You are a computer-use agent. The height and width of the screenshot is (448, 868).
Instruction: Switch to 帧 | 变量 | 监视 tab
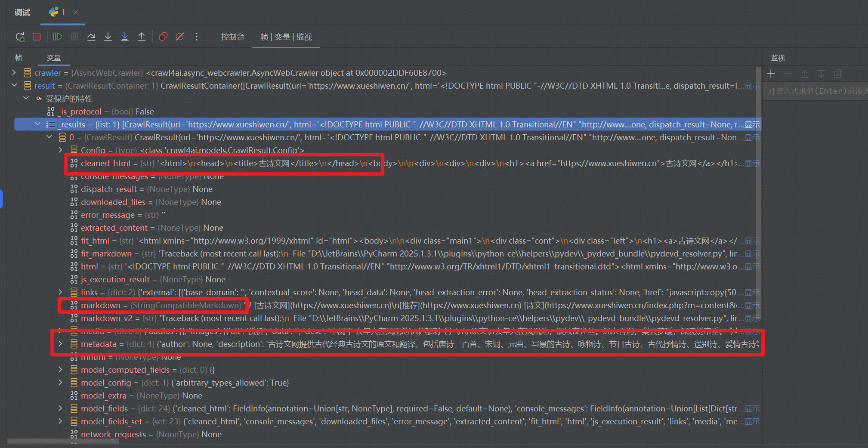(286, 37)
